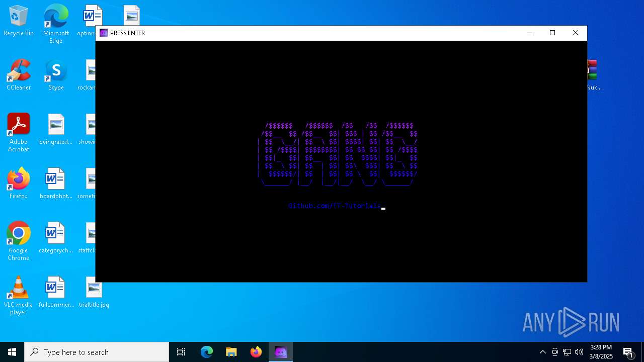The width and height of the screenshot is (644, 362).
Task: Open Skype desktop shortcut
Action: (x=56, y=75)
